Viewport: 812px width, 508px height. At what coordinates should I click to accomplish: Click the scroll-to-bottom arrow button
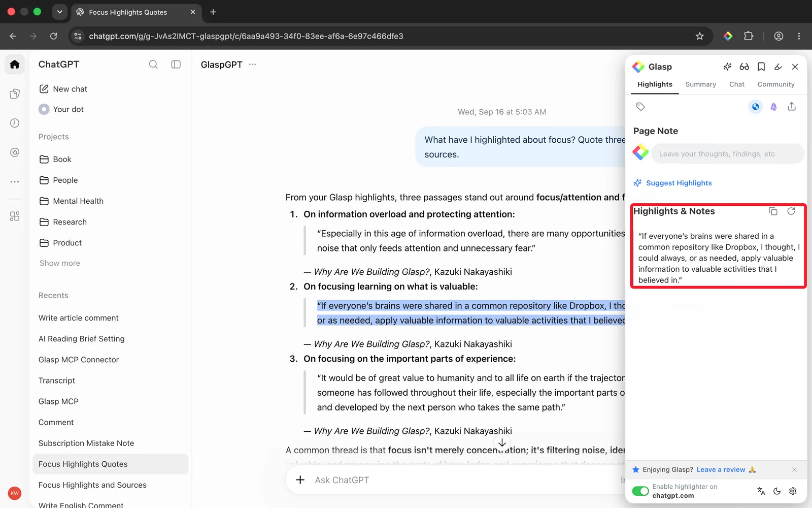click(x=502, y=442)
